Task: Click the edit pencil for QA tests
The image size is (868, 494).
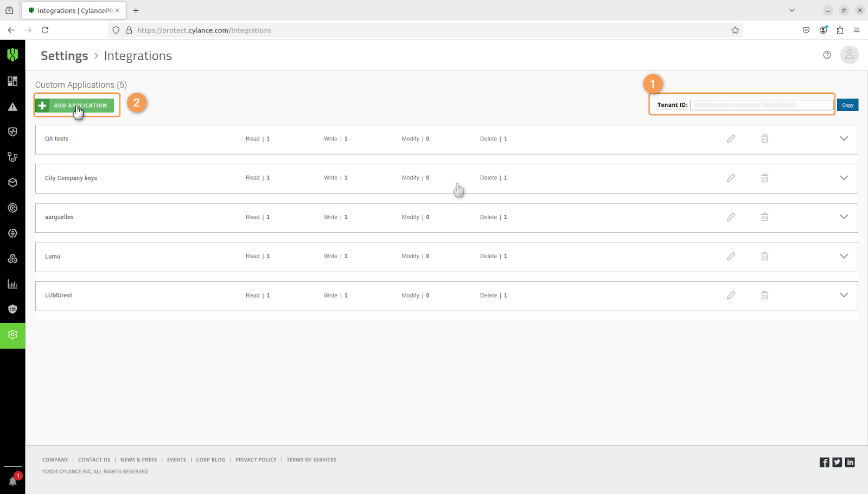Action: point(731,139)
